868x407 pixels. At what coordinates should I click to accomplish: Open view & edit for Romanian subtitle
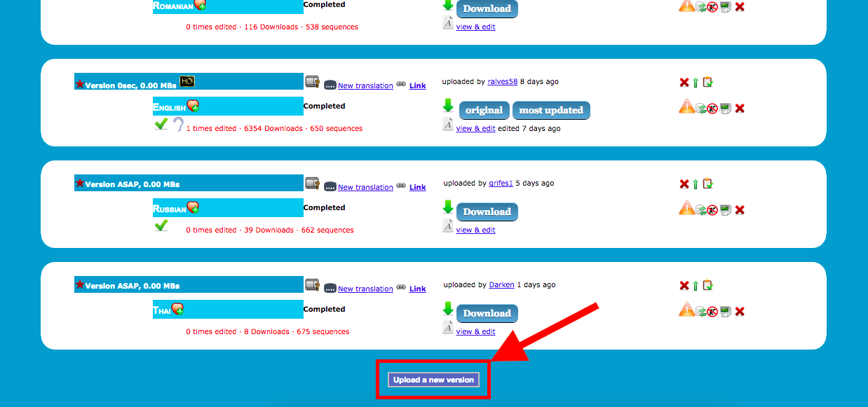(x=475, y=27)
